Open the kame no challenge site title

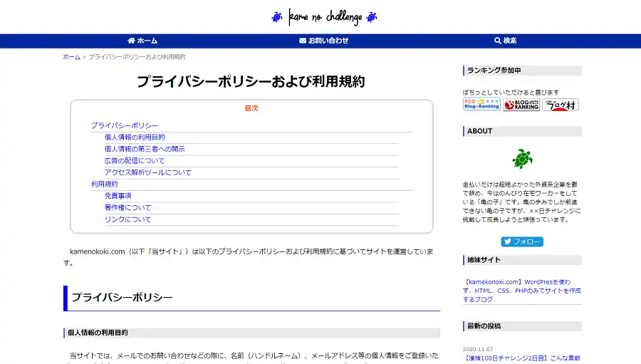click(x=325, y=17)
